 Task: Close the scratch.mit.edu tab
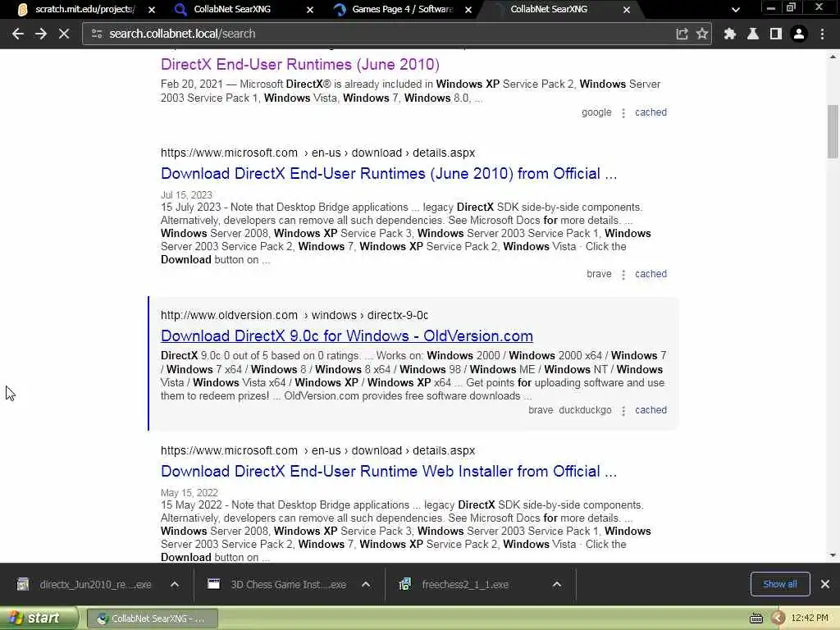tap(152, 10)
